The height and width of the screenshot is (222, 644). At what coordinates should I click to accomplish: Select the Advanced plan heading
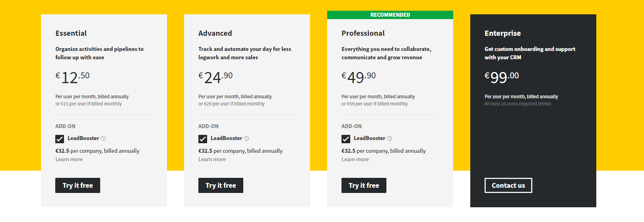point(215,33)
